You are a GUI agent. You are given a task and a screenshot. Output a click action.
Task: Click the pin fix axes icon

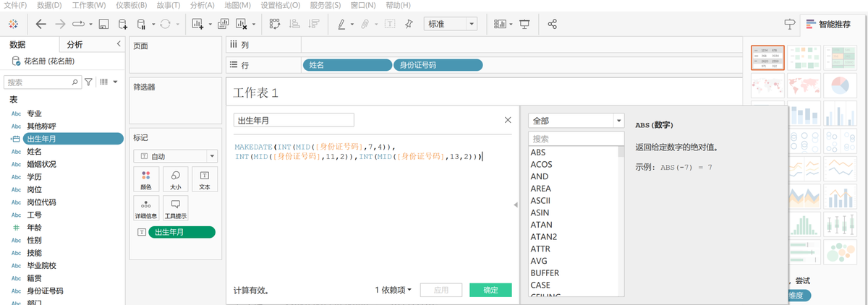pyautogui.click(x=409, y=24)
